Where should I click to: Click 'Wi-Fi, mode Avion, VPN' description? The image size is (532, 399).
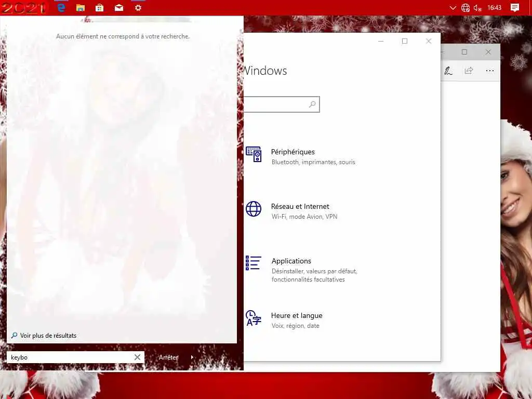click(x=304, y=217)
